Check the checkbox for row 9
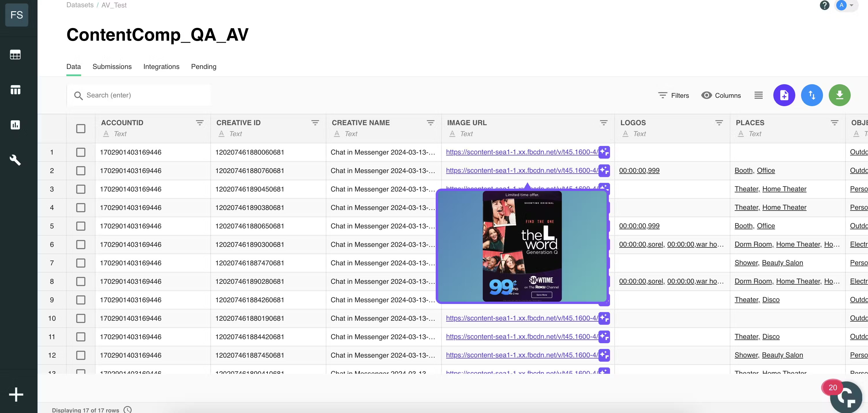Viewport: 868px width, 413px height. pyautogui.click(x=81, y=300)
